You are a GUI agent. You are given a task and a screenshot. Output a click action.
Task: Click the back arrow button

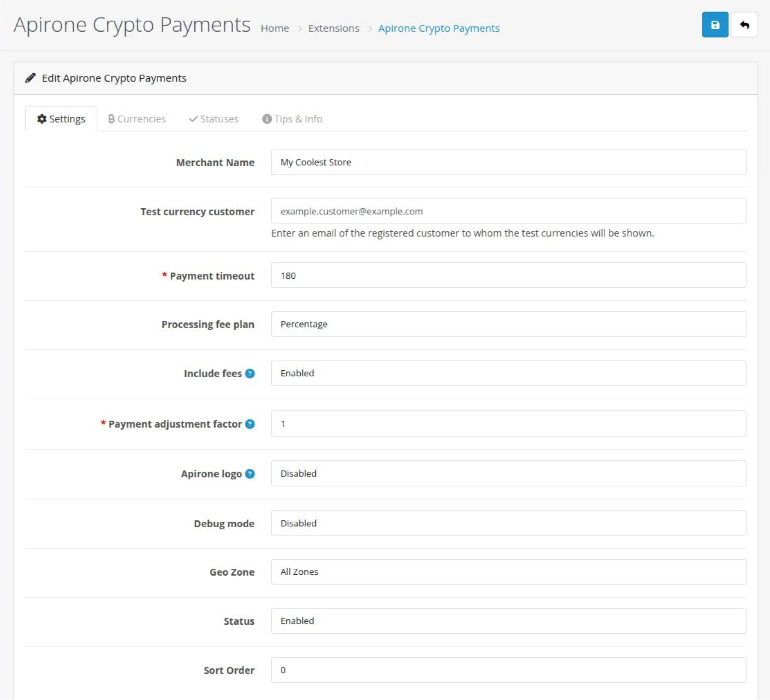(x=744, y=25)
